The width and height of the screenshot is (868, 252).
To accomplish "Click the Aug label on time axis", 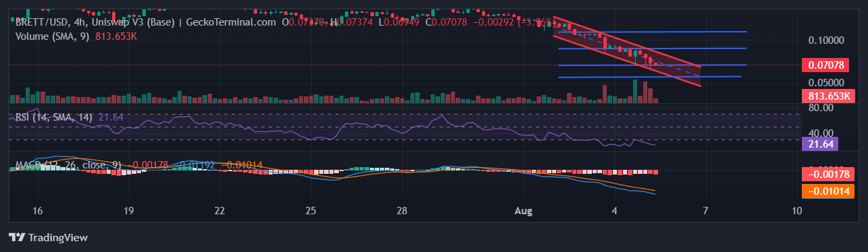I will [x=523, y=211].
